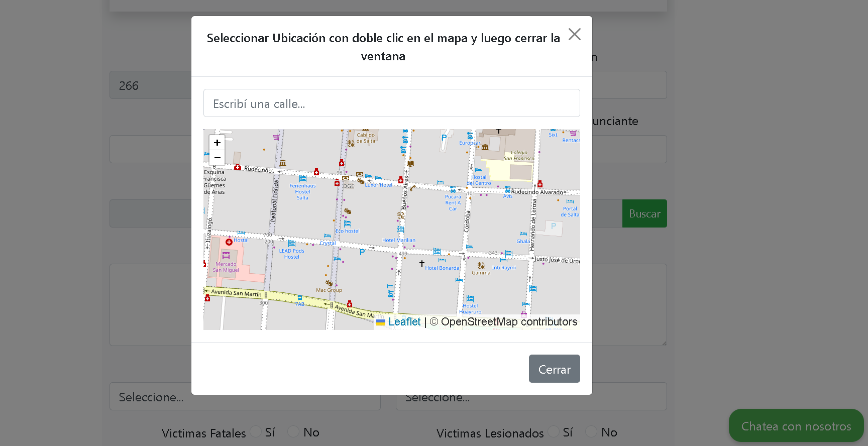Click the Pucará Rent A Car label

click(x=453, y=203)
